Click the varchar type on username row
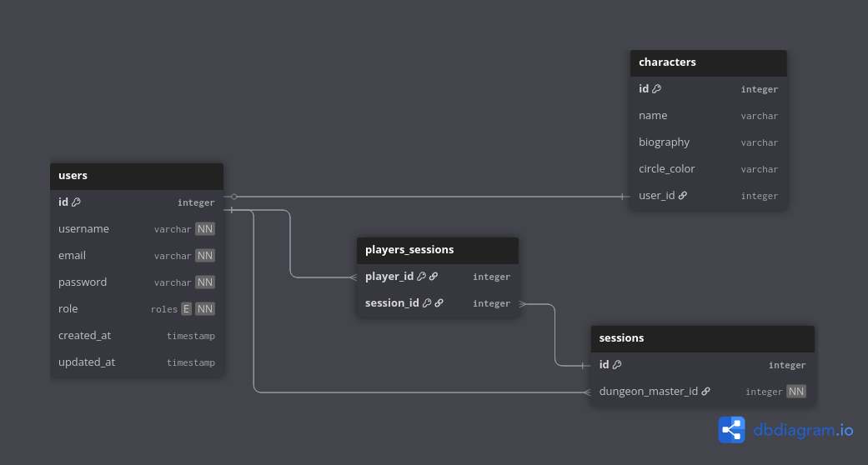 click(x=173, y=229)
